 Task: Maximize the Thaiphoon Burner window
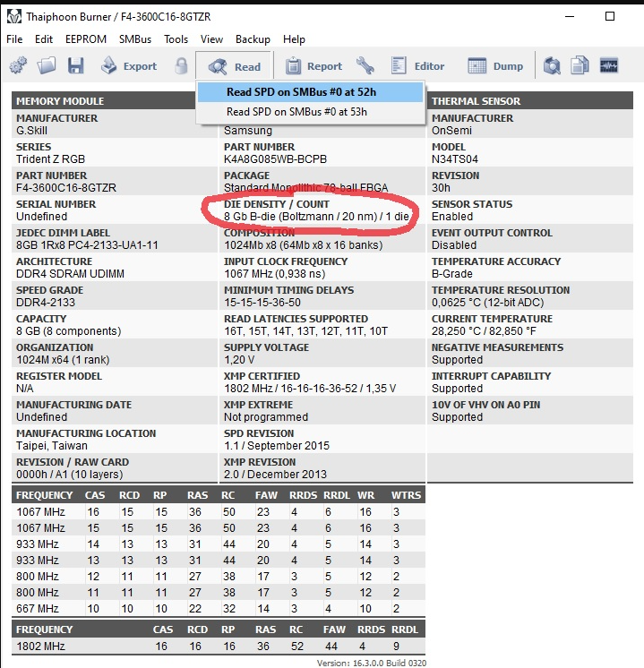coord(610,16)
